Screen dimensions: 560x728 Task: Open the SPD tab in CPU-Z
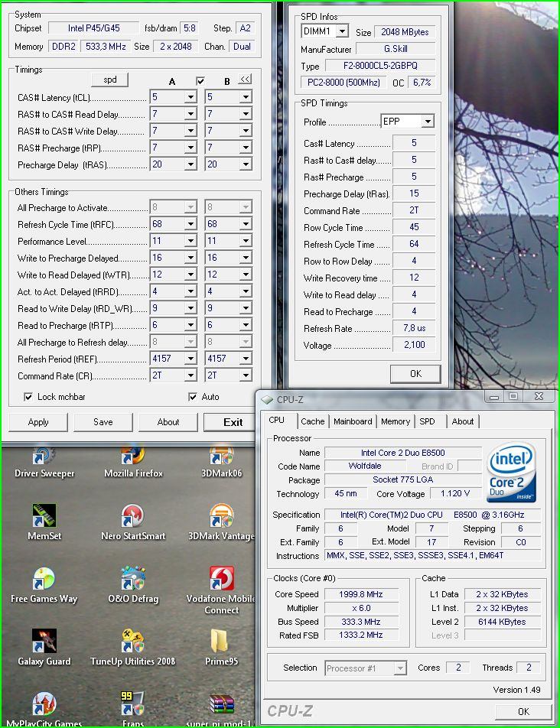pos(427,421)
